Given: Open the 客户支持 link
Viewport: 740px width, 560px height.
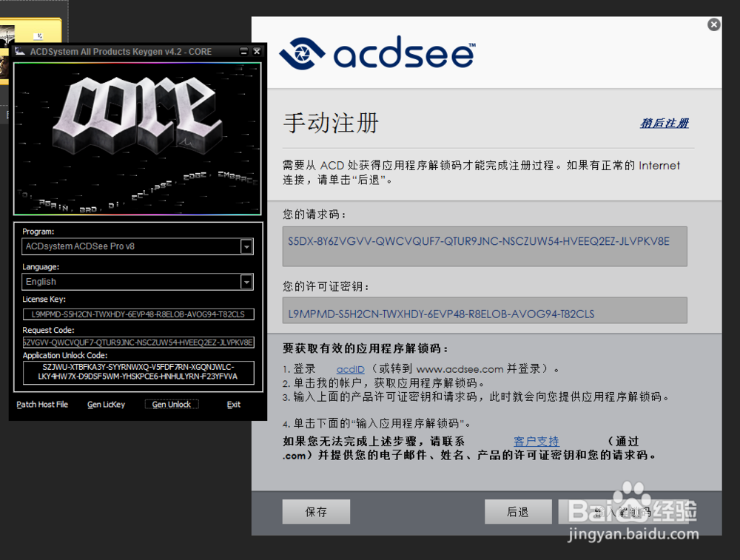Looking at the screenshot, I should point(536,441).
